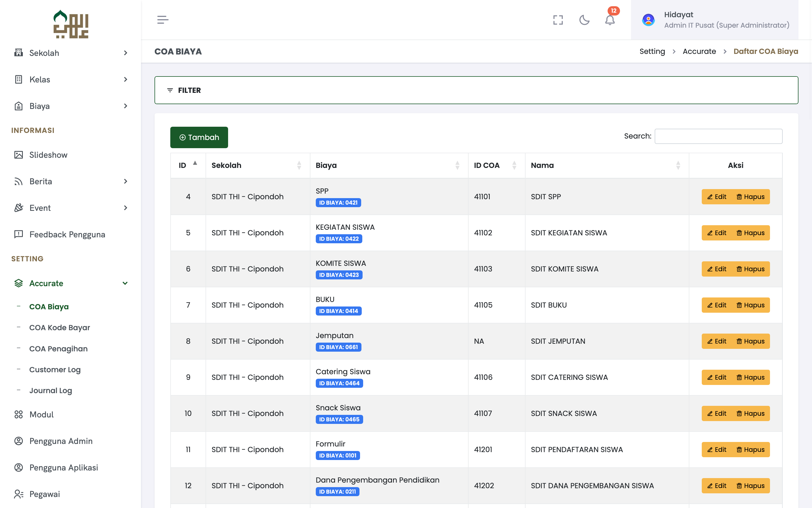Click the Daftar COA Biaya breadcrumb
This screenshot has width=812, height=508.
coord(766,51)
